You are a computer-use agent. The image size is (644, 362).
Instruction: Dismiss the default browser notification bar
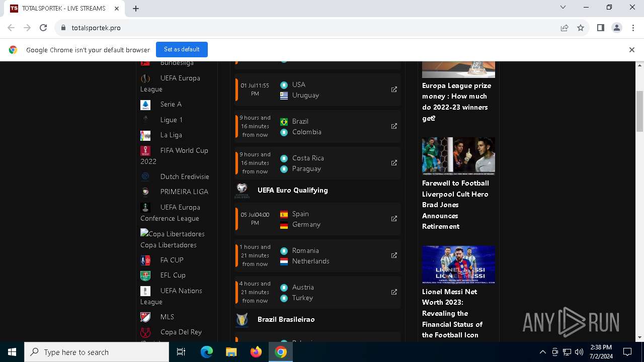coord(632,50)
